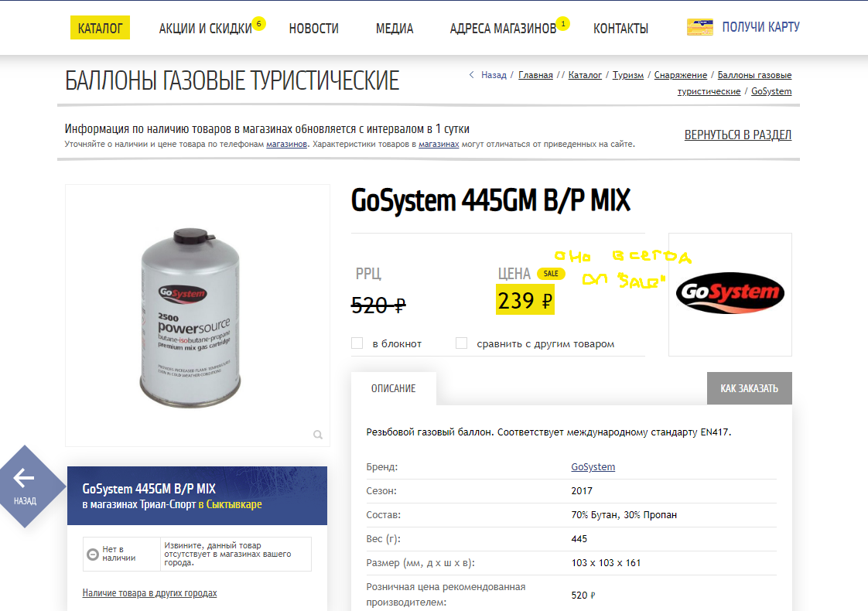Click the GoSystem brand logo
868x611 pixels.
pos(730,293)
